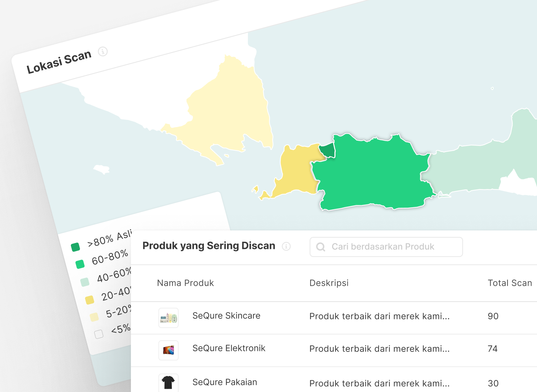
Task: Select the SeQure Elektronik product name
Action: point(229,348)
